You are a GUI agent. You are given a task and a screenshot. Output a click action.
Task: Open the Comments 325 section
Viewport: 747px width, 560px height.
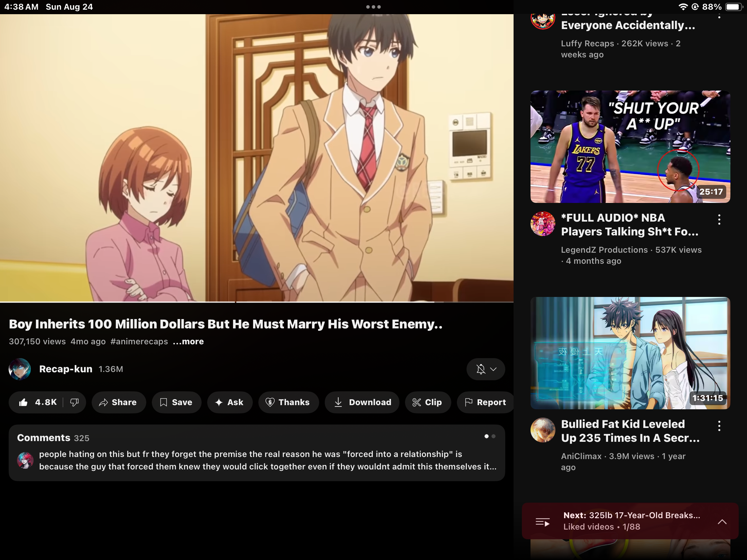(x=257, y=452)
